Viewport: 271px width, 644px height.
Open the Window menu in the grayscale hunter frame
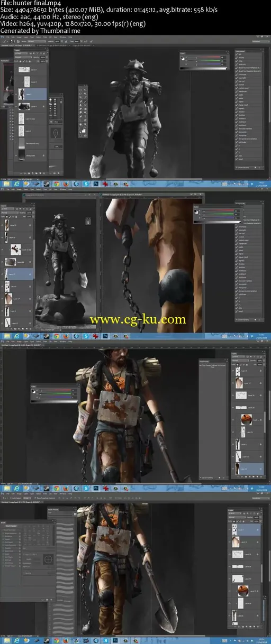(x=62, y=36)
